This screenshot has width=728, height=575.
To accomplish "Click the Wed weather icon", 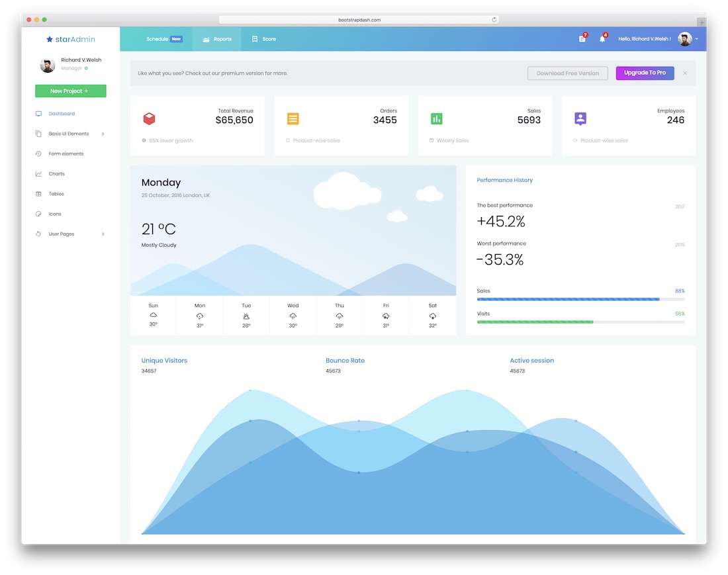I will point(293,316).
